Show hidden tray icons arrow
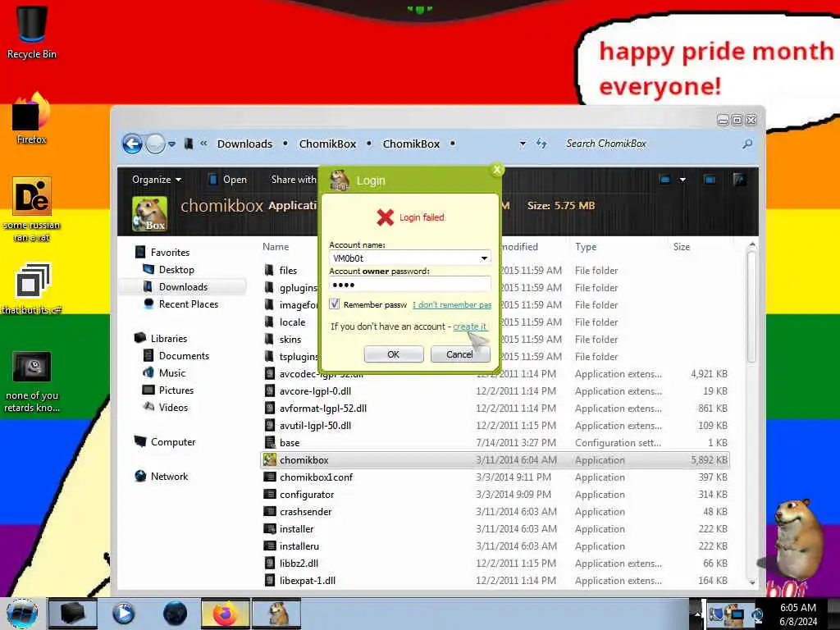This screenshot has height=630, width=840. 697,614
